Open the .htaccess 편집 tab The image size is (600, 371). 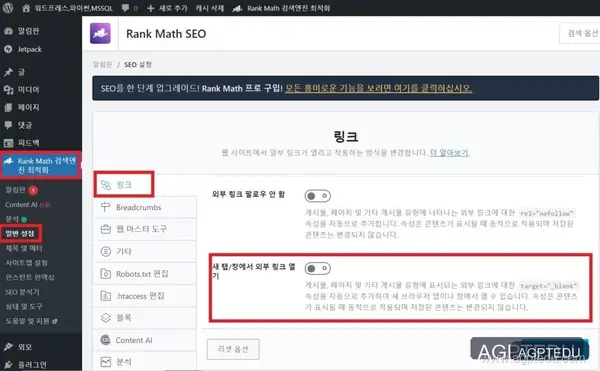click(x=145, y=296)
